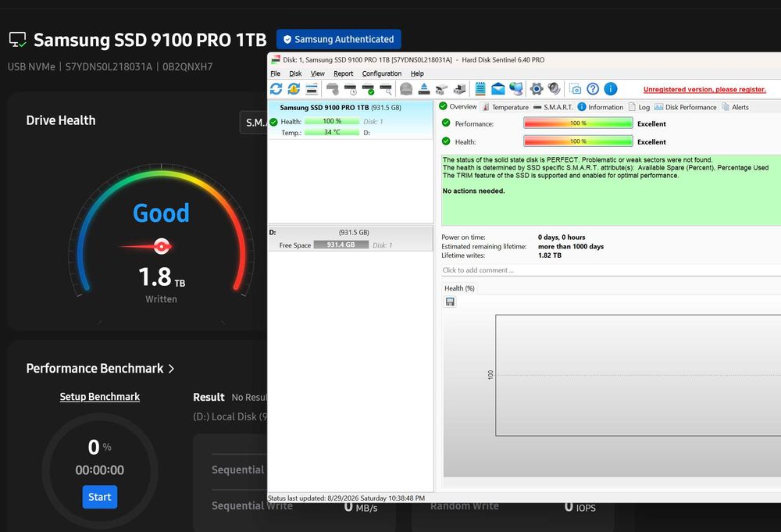
Task: Click the Samsung Authenticated badge
Action: (339, 39)
